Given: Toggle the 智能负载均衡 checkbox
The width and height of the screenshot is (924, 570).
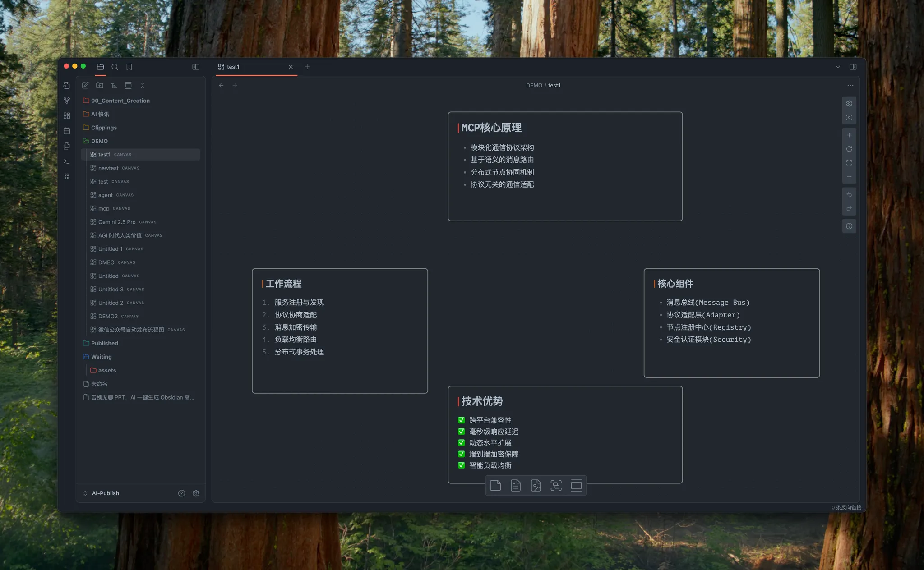Looking at the screenshot, I should point(462,465).
